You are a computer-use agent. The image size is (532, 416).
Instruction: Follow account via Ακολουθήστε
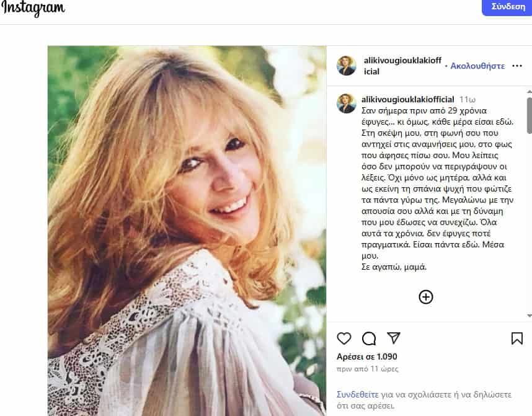pos(477,66)
